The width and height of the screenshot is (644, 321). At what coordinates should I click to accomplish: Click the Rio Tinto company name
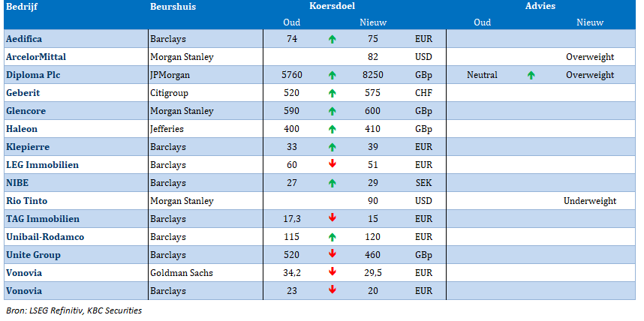tap(27, 201)
